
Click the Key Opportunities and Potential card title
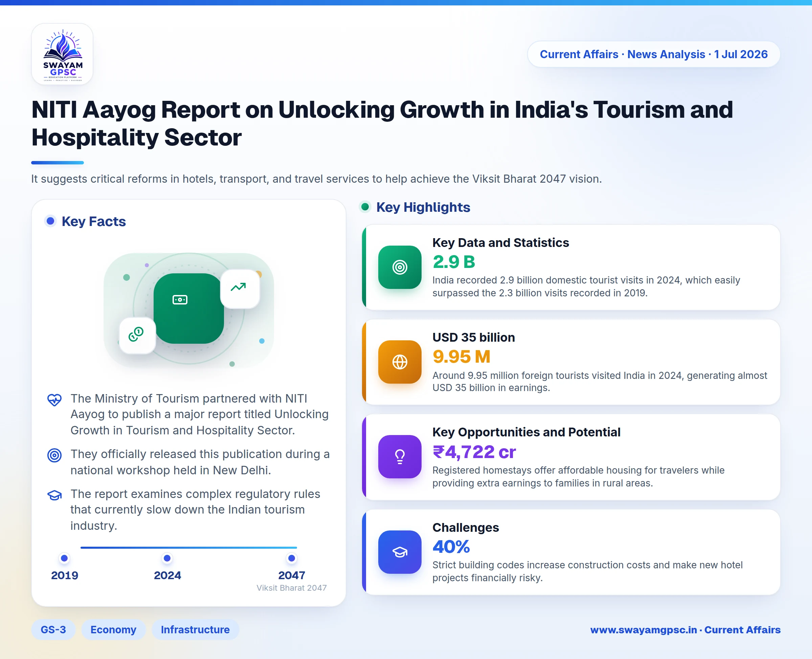526,432
